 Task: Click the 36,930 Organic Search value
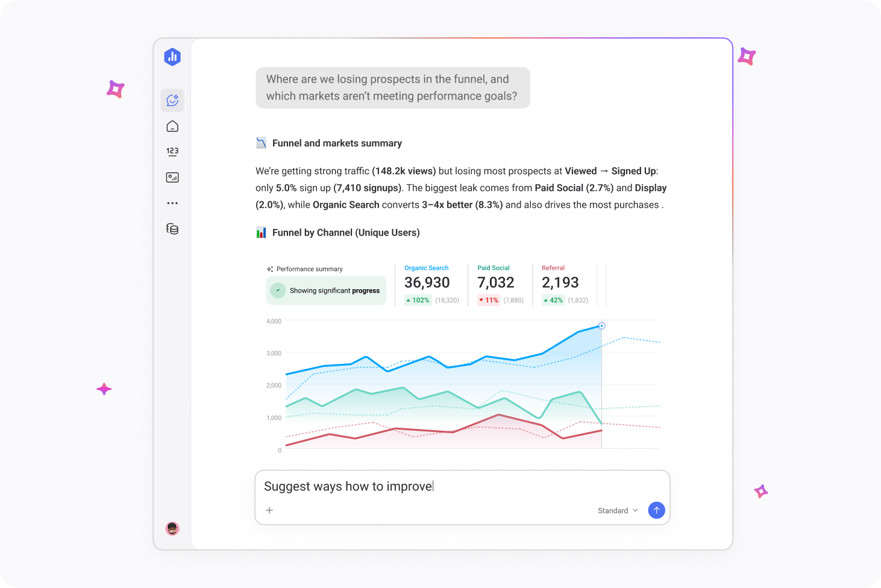(x=427, y=283)
